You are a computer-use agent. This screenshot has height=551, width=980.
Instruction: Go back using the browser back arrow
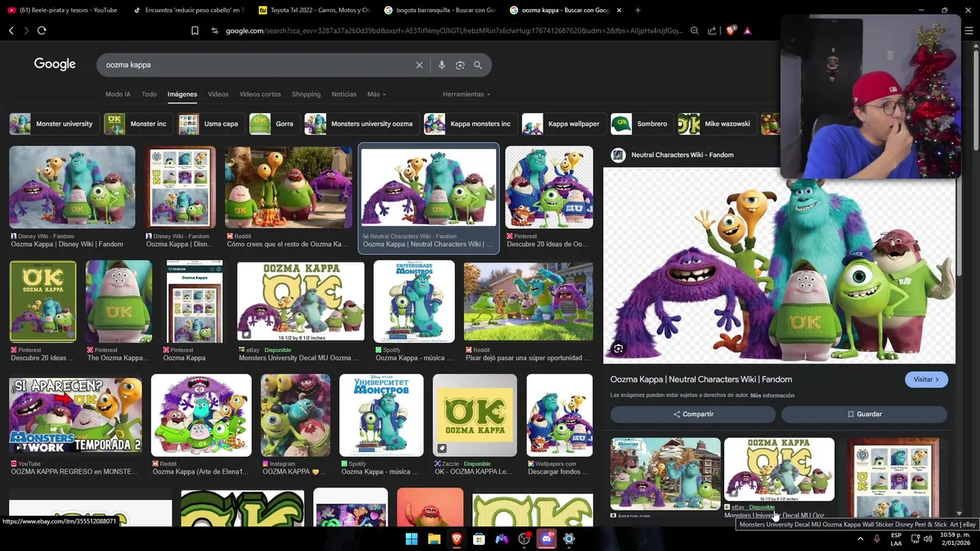pyautogui.click(x=11, y=31)
